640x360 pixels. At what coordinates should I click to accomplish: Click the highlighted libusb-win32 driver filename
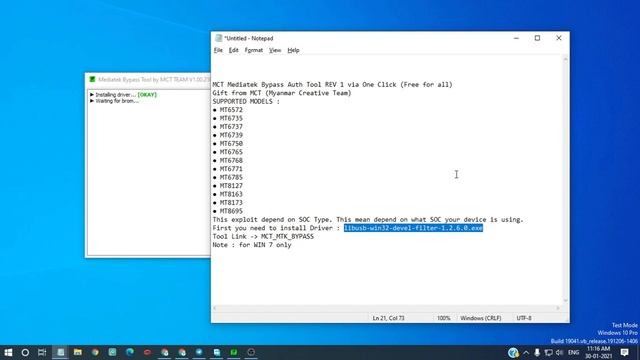[x=413, y=228]
